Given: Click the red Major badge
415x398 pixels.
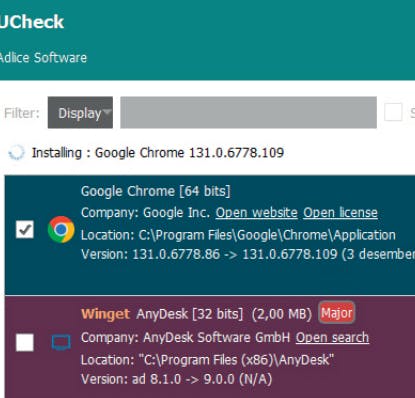Looking at the screenshot, I should [x=336, y=313].
